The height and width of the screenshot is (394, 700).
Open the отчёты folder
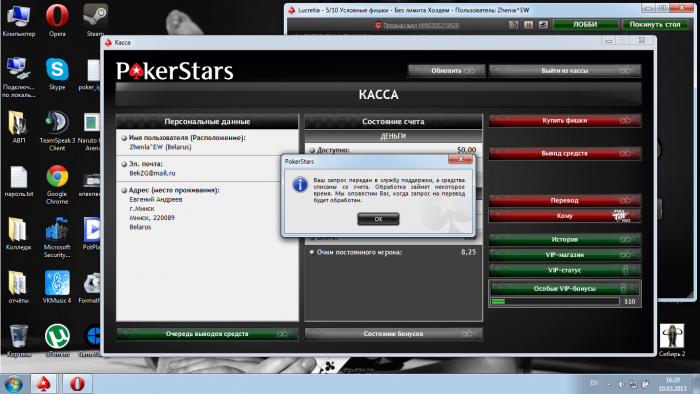18,287
